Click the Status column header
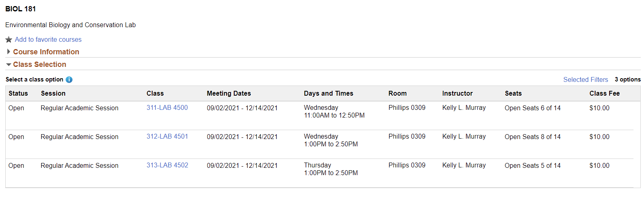The image size is (644, 197). 18,93
